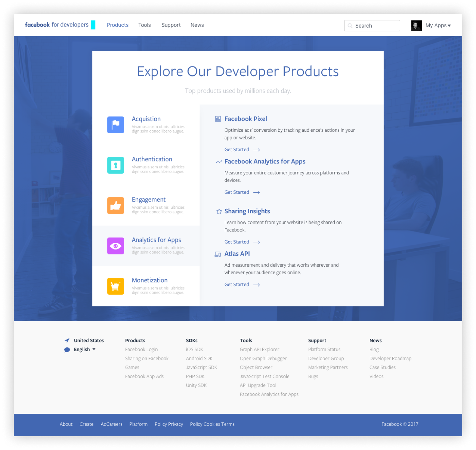Image resolution: width=476 pixels, height=450 pixels.
Task: Expand the English language selector
Action: coord(84,350)
